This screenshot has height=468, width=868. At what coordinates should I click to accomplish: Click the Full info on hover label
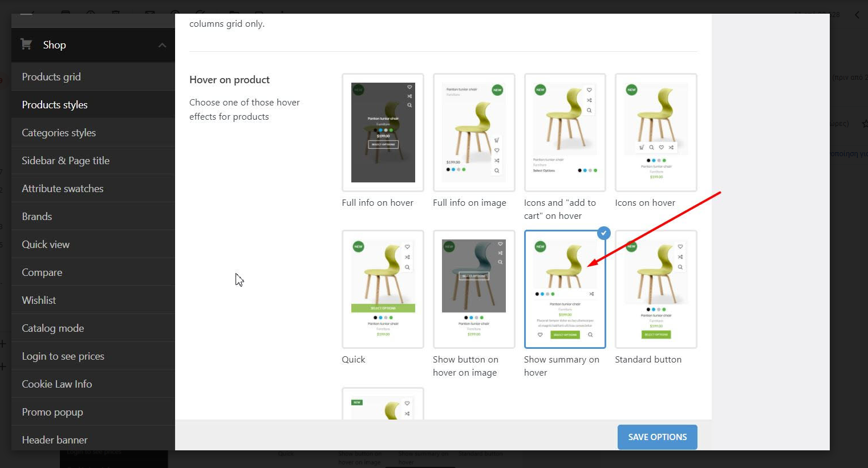(378, 203)
